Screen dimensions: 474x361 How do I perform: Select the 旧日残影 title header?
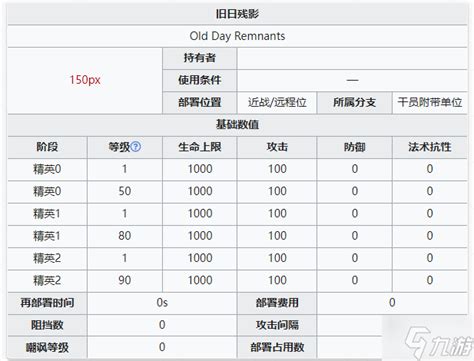[237, 14]
